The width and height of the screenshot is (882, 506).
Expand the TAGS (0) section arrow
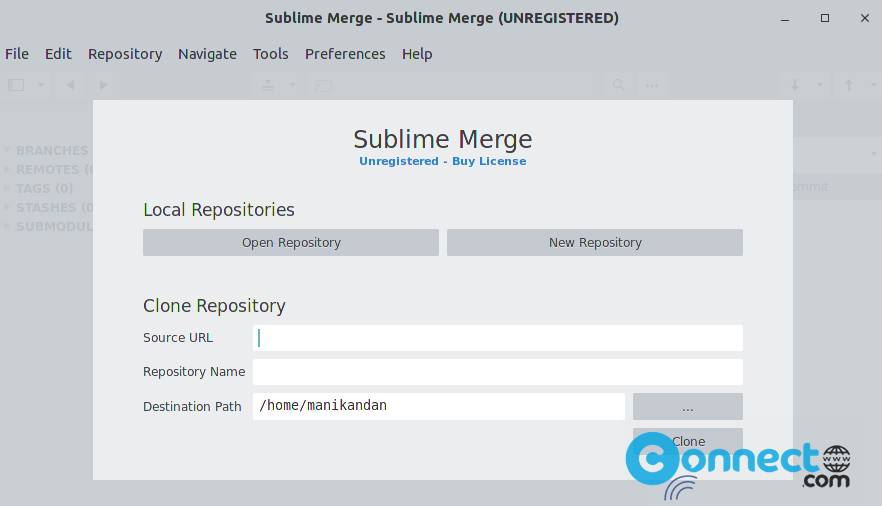coord(7,188)
